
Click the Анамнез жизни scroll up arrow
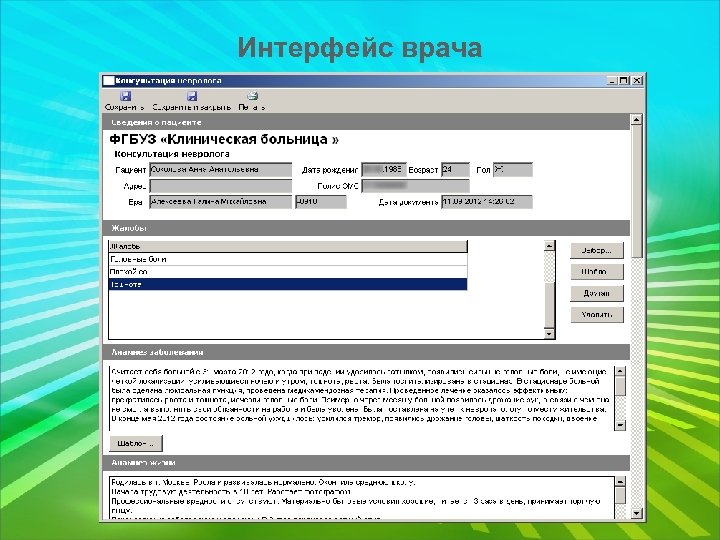tap(620, 482)
